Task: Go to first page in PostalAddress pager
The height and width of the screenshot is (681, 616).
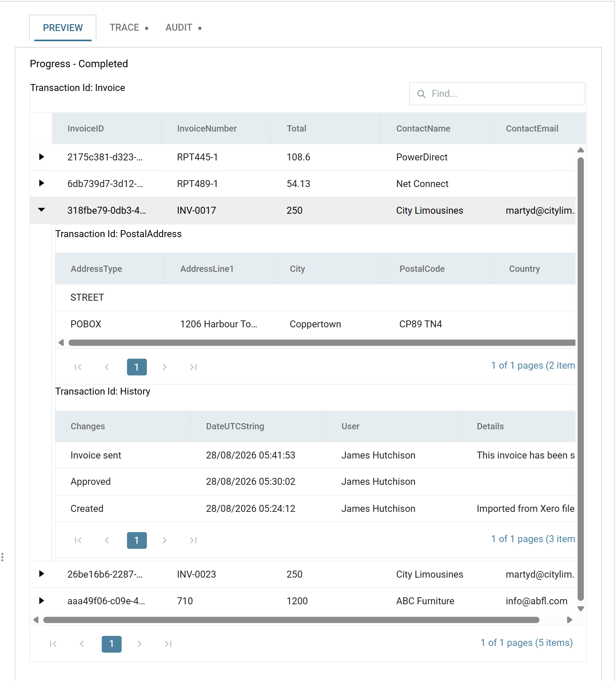Action: coord(78,367)
